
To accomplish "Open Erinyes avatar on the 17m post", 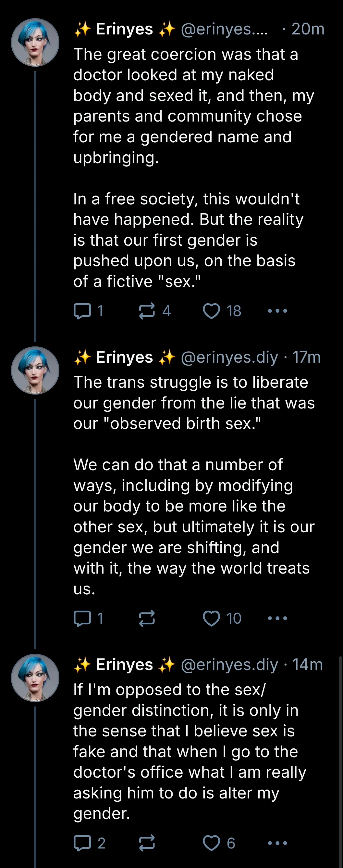I will (35, 371).
